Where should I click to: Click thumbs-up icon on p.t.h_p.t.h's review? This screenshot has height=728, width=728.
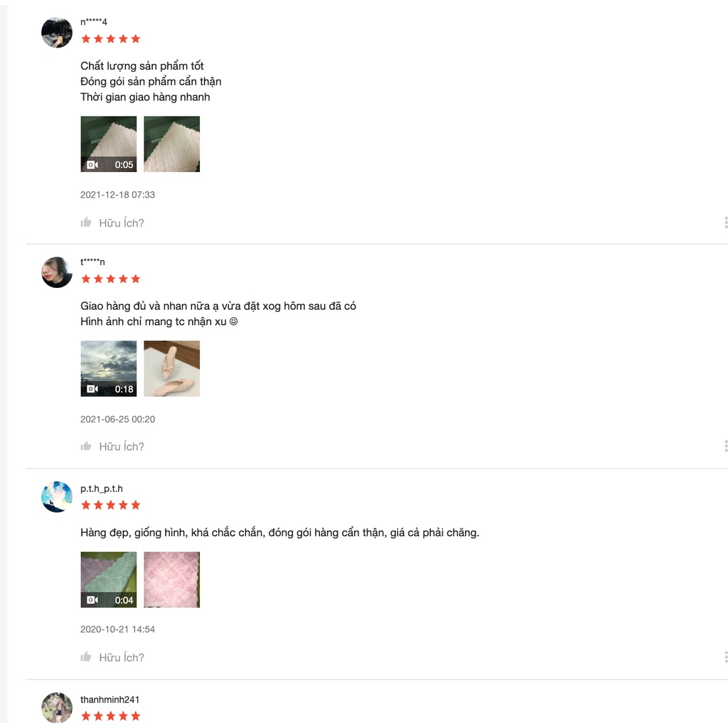click(86, 657)
